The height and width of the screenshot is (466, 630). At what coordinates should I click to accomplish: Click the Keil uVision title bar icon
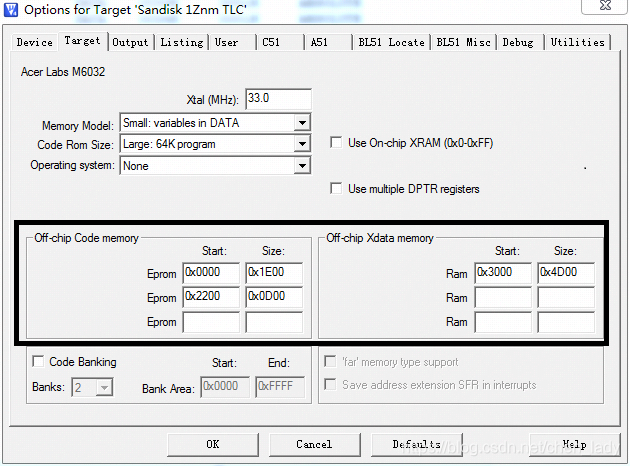(x=10, y=10)
